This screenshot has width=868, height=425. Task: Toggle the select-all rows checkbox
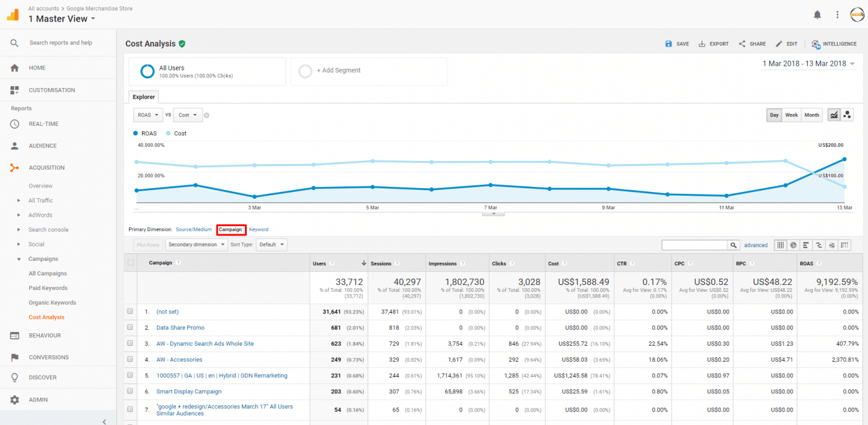pos(130,263)
